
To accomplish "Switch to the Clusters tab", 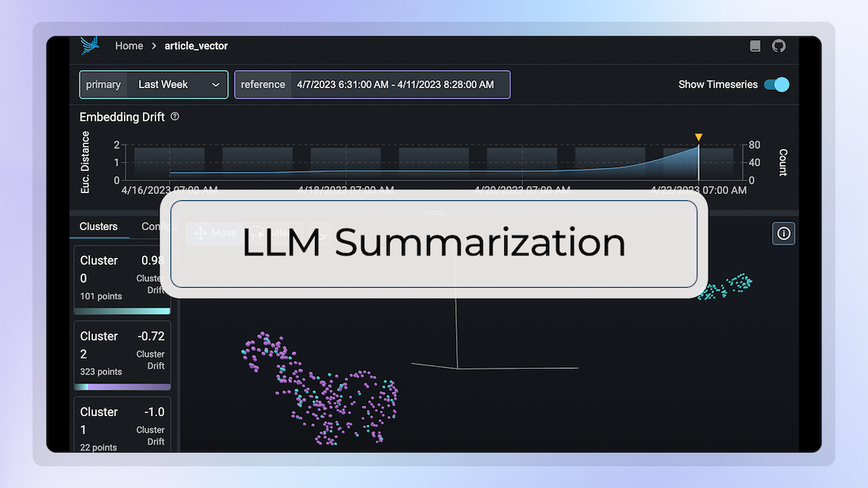I will coord(99,226).
